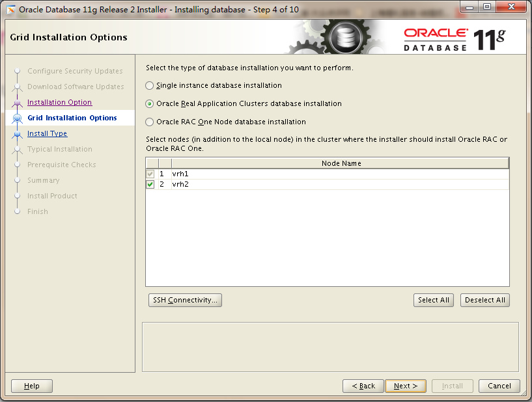Open Help for this step

32,386
